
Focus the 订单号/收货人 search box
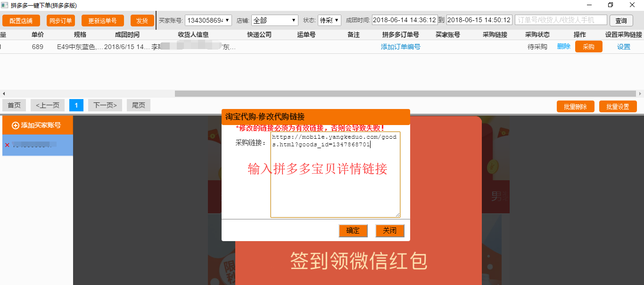click(x=561, y=20)
